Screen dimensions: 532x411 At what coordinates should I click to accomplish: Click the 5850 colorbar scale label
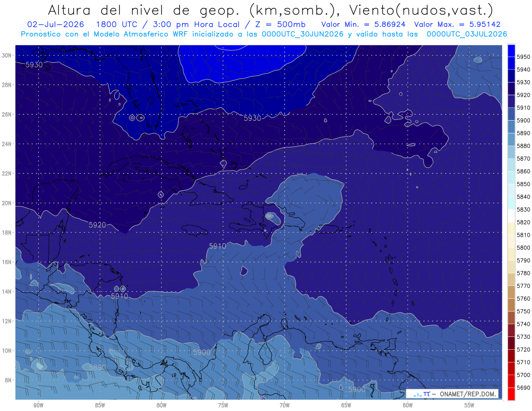524,184
